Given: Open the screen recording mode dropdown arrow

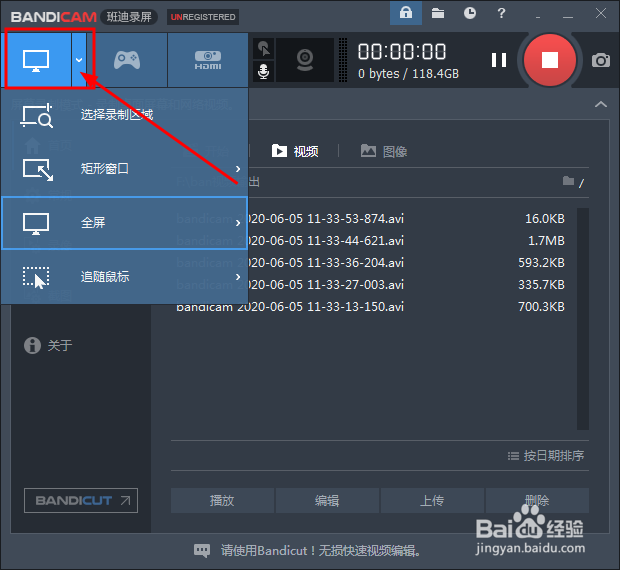Looking at the screenshot, I should tap(79, 60).
